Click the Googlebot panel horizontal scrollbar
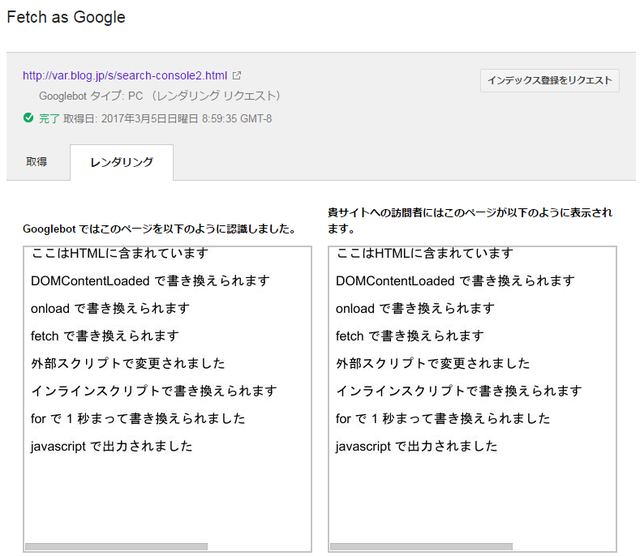The image size is (640, 556). pos(116,546)
